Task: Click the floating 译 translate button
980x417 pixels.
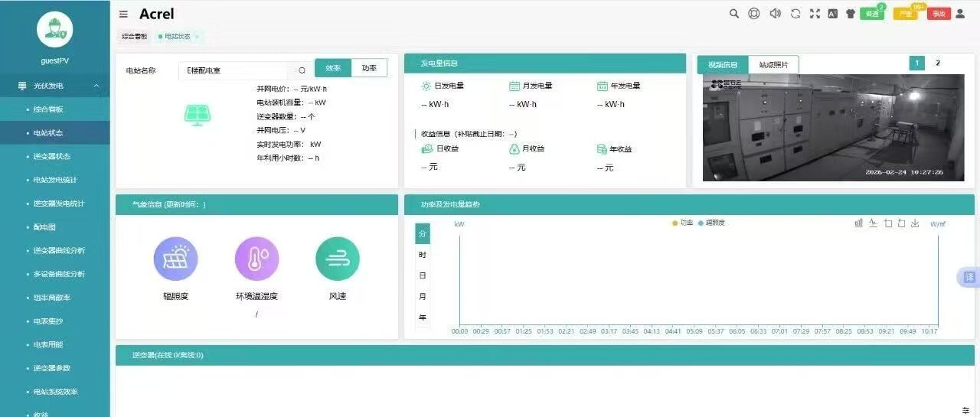Action: (969, 277)
